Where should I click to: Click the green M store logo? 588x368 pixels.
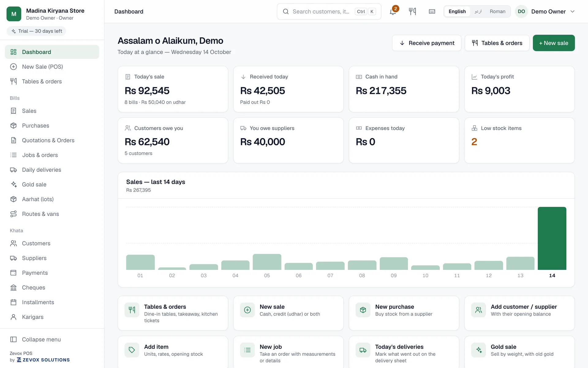tap(14, 14)
